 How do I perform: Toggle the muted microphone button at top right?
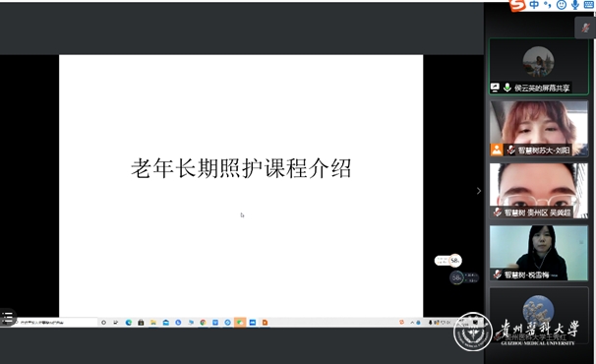point(585,28)
